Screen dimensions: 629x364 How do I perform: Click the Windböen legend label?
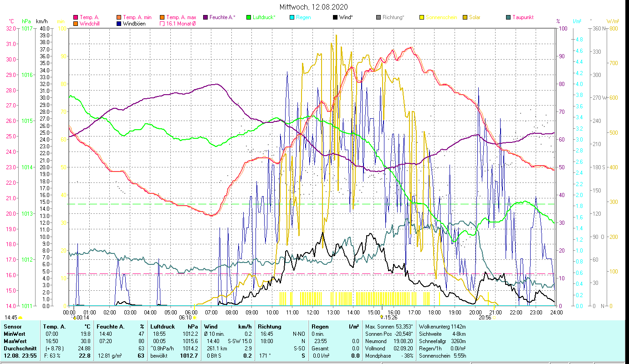tap(134, 24)
